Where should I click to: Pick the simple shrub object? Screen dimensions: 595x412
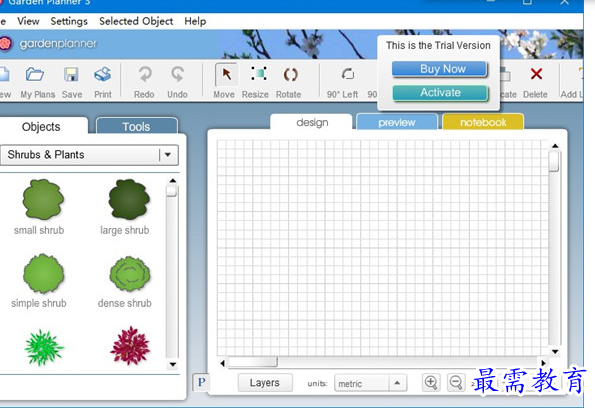(43, 274)
